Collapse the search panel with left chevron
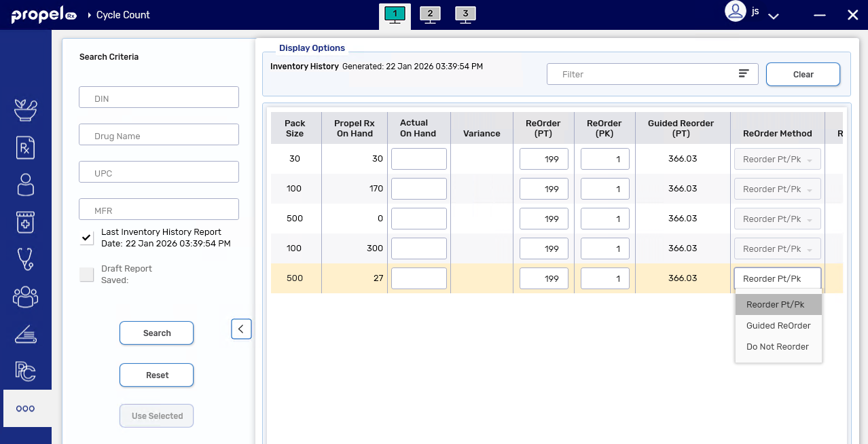The width and height of the screenshot is (868, 444). point(241,329)
